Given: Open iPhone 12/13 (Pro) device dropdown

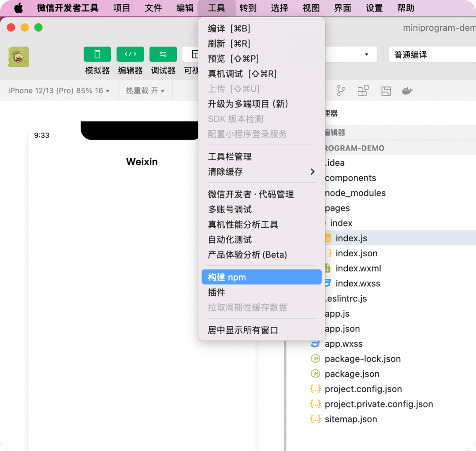Looking at the screenshot, I should pyautogui.click(x=59, y=91).
